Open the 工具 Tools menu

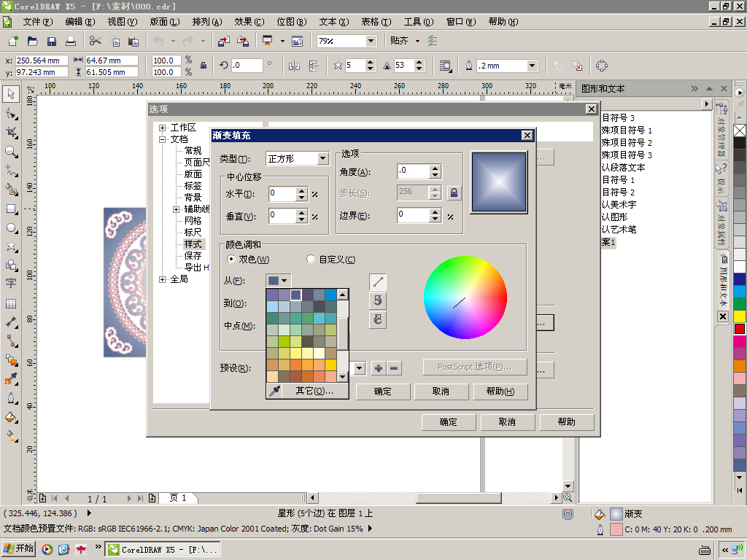point(419,22)
